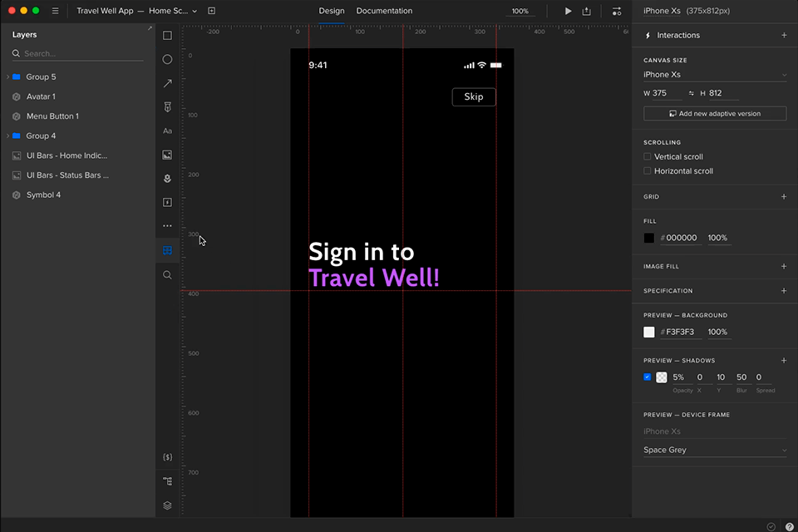Open the Search tool in toolbar

[x=167, y=275]
